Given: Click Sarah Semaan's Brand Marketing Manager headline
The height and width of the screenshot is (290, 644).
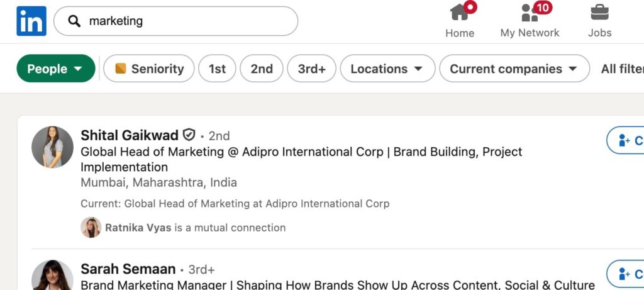Looking at the screenshot, I should click(338, 285).
